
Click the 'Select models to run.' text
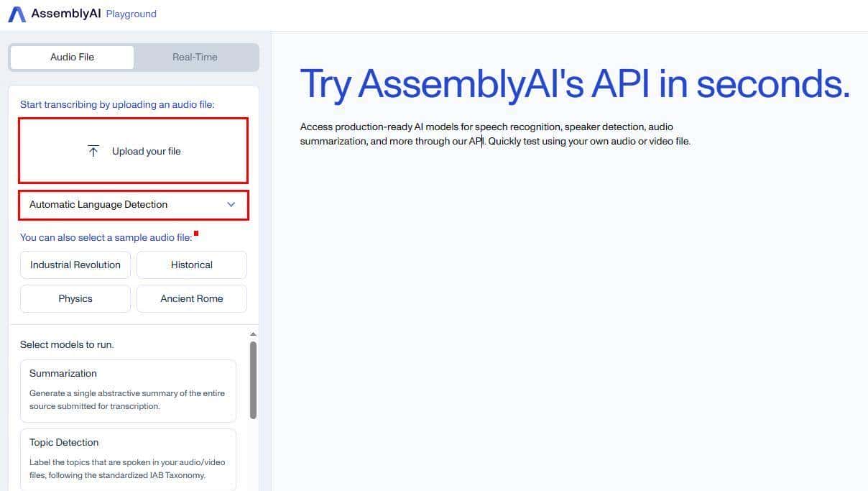click(67, 344)
